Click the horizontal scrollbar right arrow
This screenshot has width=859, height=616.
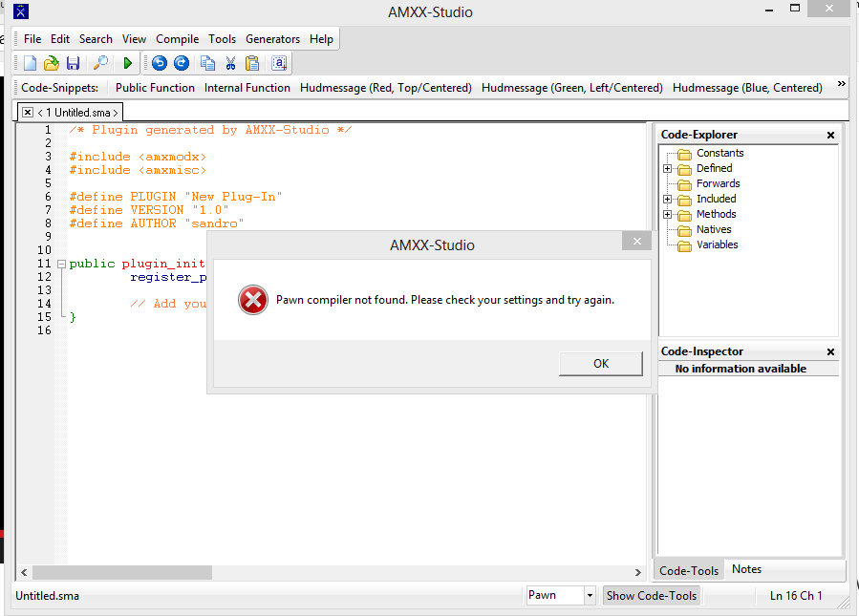pyautogui.click(x=637, y=572)
